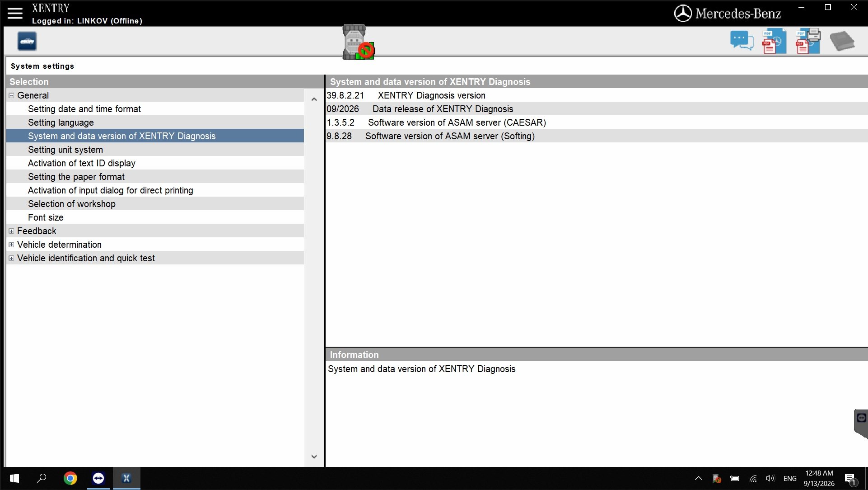
Task: Open the Windows notification center
Action: pyautogui.click(x=851, y=479)
